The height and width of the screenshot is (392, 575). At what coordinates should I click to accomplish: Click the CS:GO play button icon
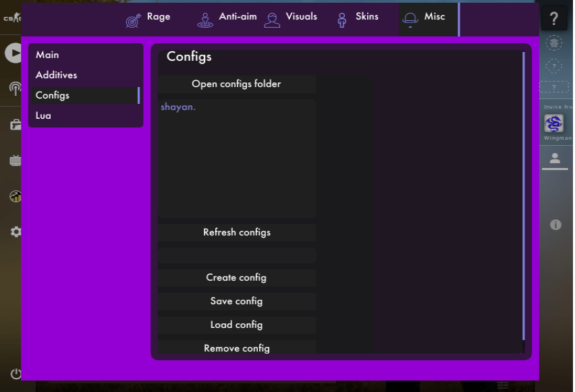[x=13, y=53]
